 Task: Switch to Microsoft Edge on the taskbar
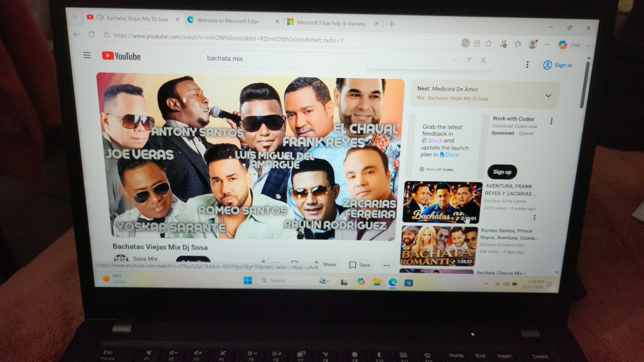[x=393, y=282]
